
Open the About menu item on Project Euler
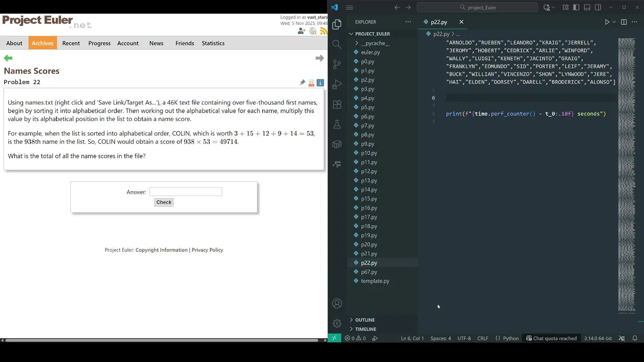point(14,43)
